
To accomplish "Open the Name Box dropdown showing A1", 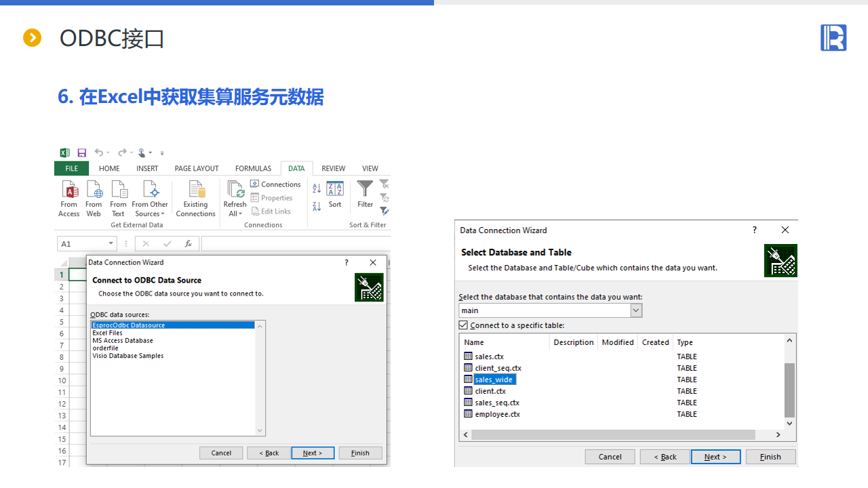I will click(x=111, y=244).
